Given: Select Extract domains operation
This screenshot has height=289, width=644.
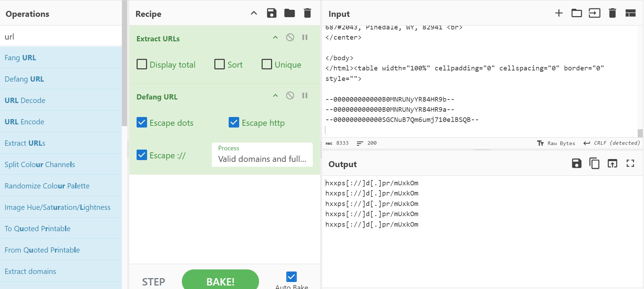Looking at the screenshot, I should [61, 271].
